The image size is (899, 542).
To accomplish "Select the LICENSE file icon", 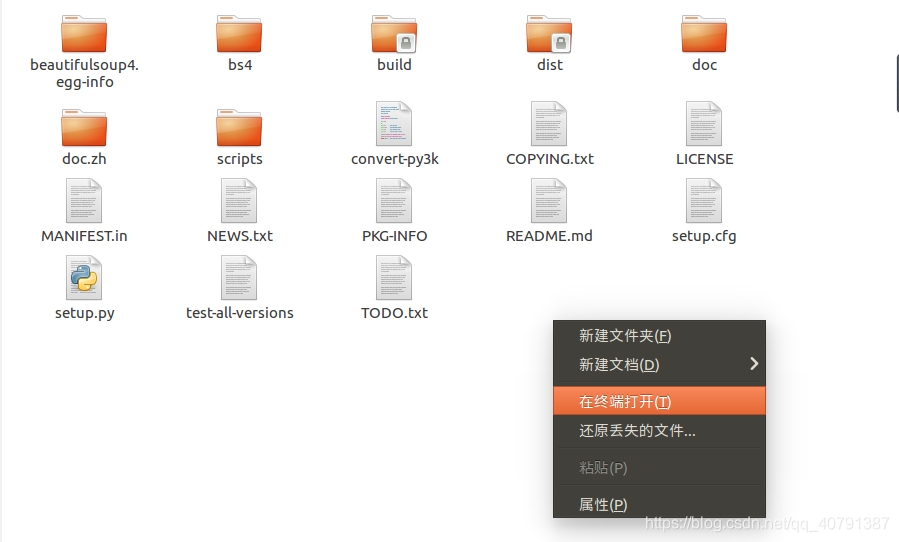I will [703, 124].
